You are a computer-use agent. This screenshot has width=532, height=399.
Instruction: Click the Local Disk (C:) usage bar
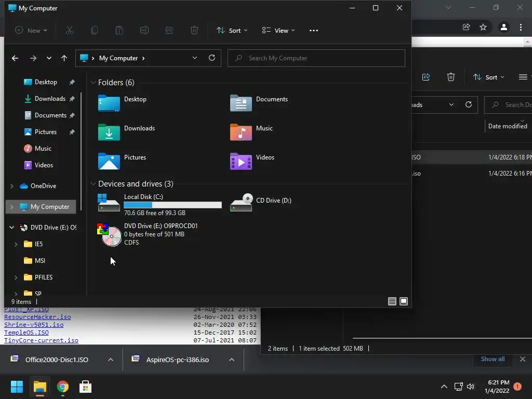(x=172, y=205)
